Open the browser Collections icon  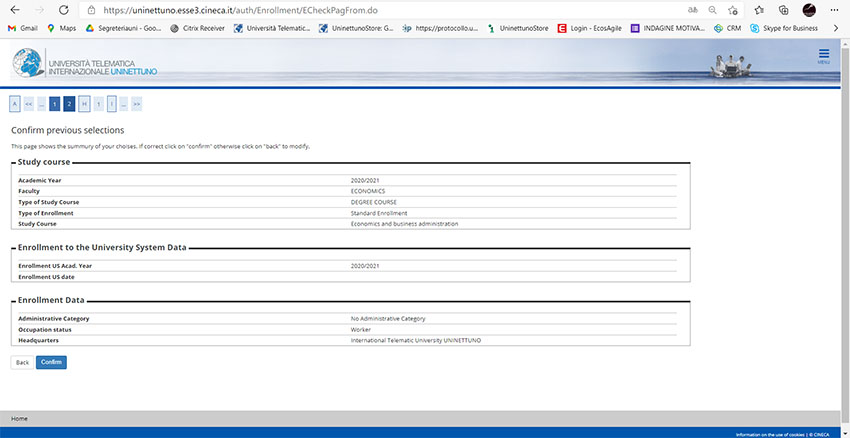[x=785, y=10]
